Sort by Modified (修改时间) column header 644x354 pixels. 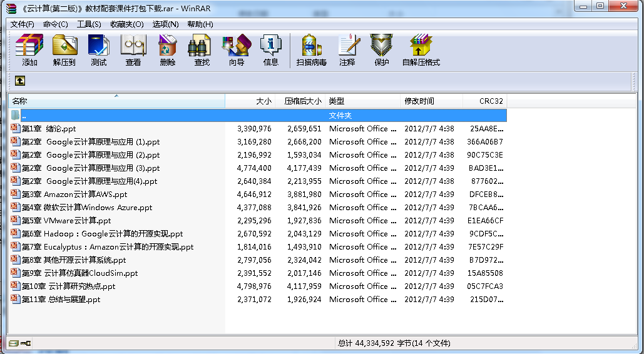[x=431, y=101]
